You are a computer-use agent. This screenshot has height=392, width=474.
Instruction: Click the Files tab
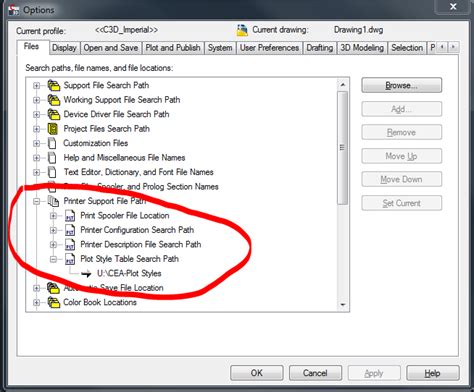(32, 47)
